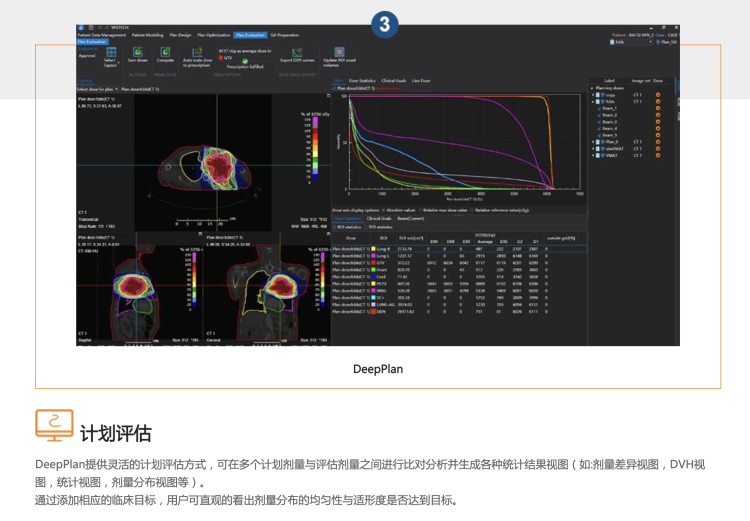
Task: Click the ROI vol column header
Action: point(411,238)
